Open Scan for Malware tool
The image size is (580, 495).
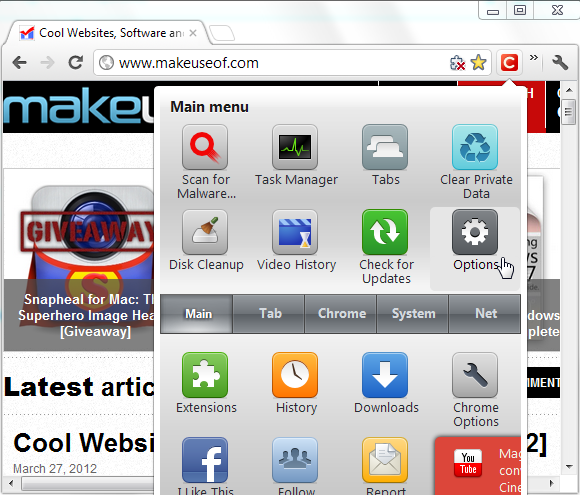click(x=205, y=147)
